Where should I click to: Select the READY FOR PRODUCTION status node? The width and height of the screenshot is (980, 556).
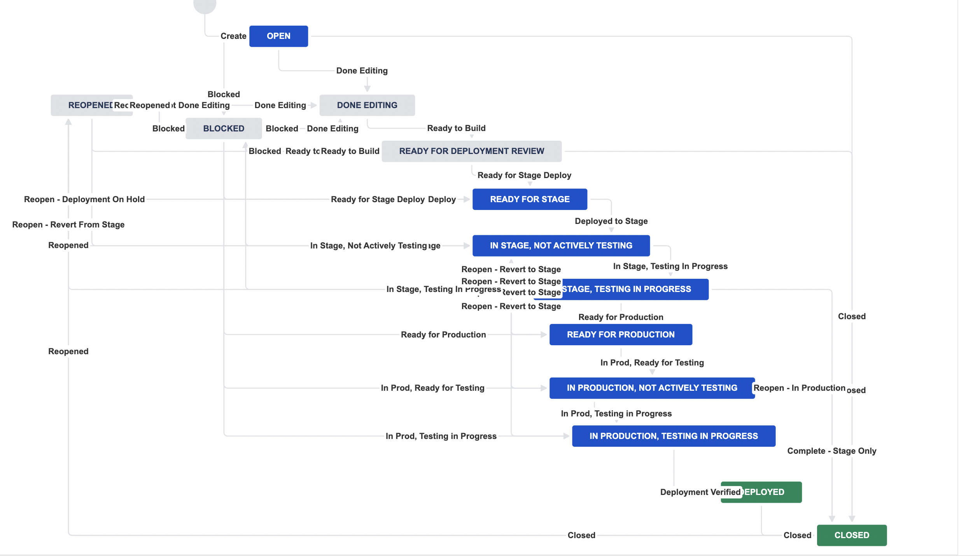(620, 334)
